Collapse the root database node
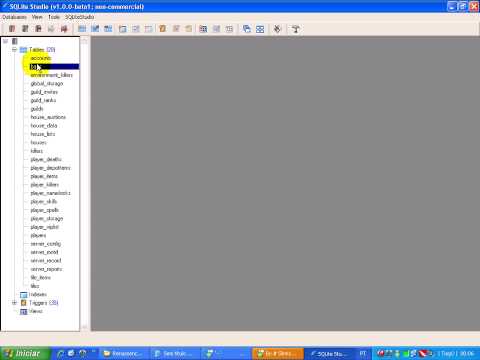The image size is (480, 360). tap(6, 41)
